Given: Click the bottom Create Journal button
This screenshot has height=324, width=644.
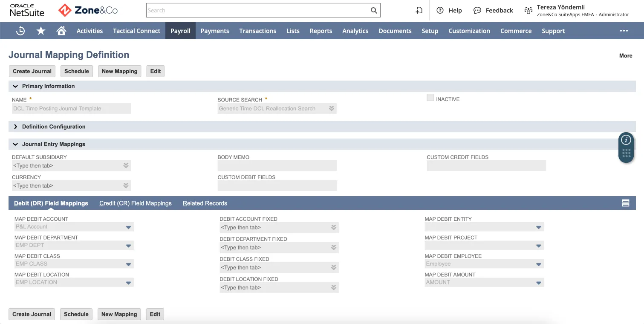Looking at the screenshot, I should [x=32, y=314].
